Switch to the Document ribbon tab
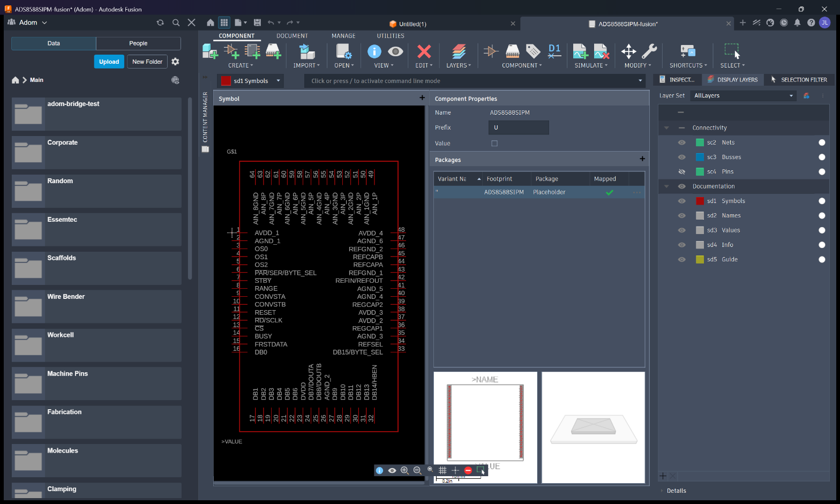Screen dimensions: 840x504 pyautogui.click(x=292, y=36)
